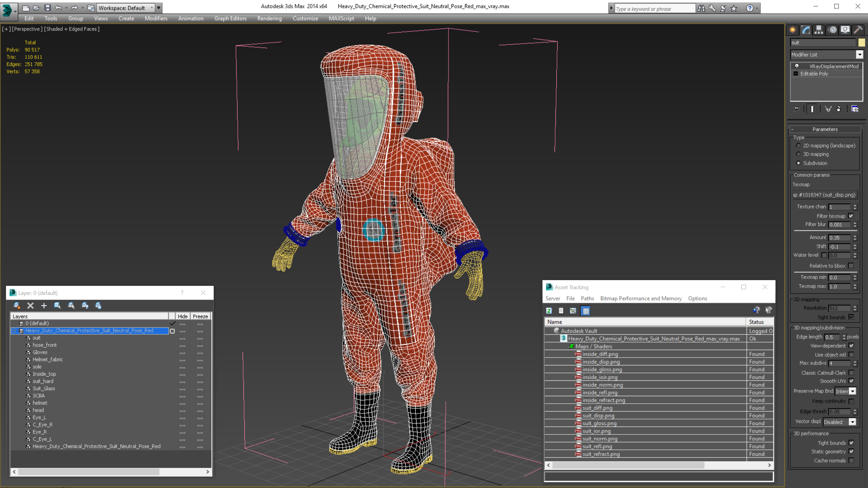Collapse the Parameters rollout

[825, 129]
